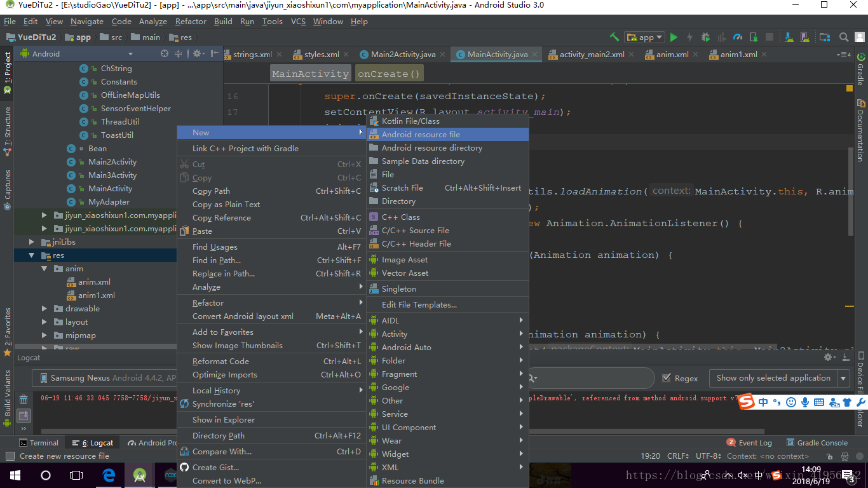Screen dimensions: 868x488
Task: Open the Gradle Console panel
Action: [817, 443]
